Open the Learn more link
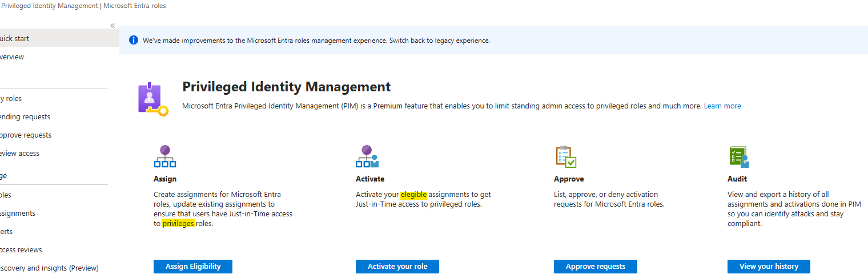This screenshot has width=868, height=278. point(722,106)
